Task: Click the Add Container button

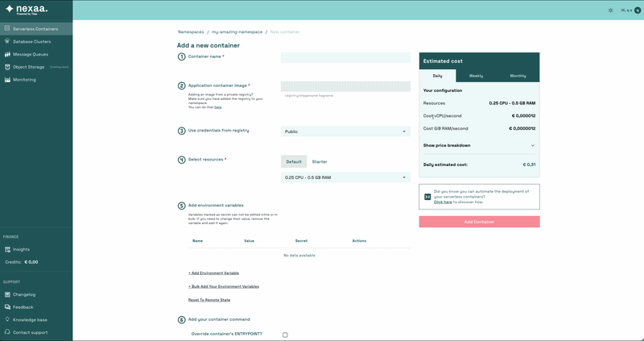Action: point(479,222)
